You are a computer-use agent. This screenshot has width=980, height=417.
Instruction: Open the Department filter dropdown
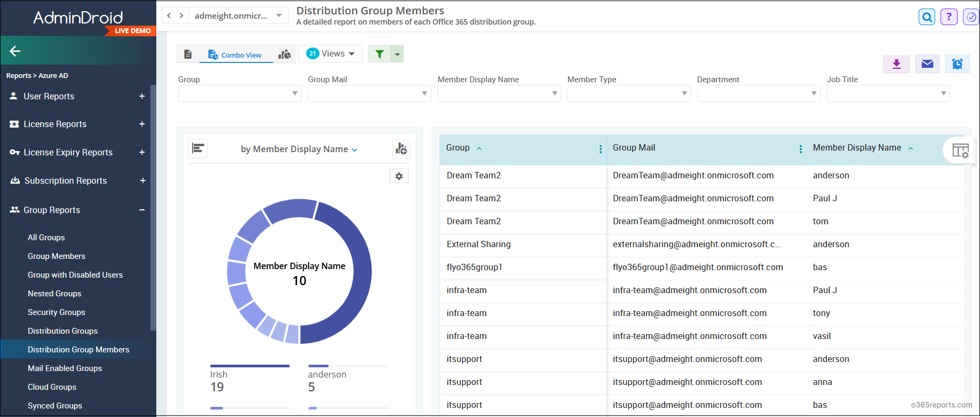pos(759,93)
